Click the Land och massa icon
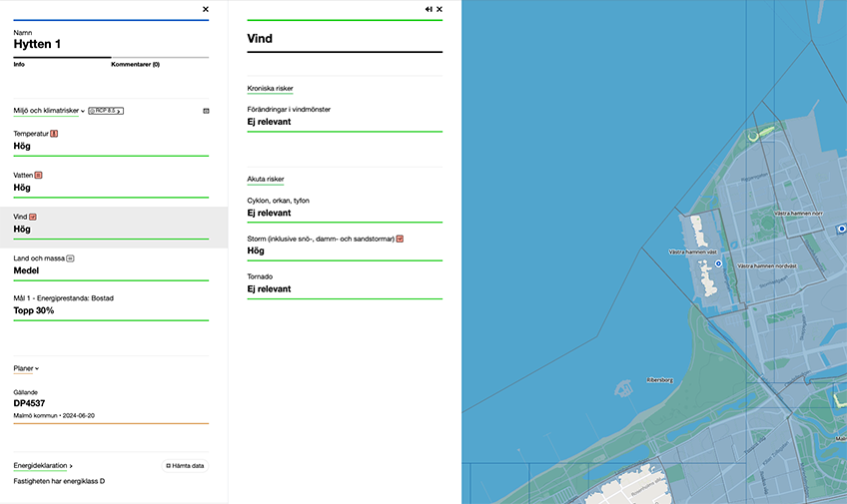The height and width of the screenshot is (504, 847). point(71,258)
